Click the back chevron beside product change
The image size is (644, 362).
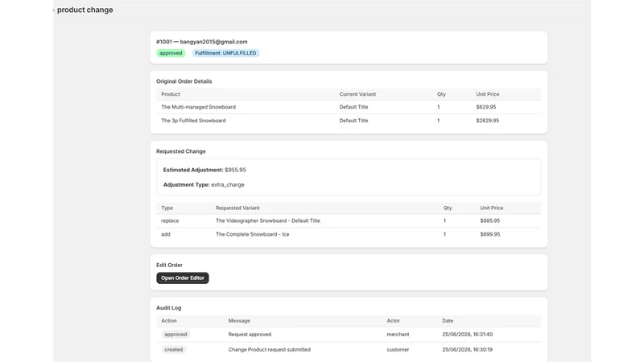tap(54, 10)
